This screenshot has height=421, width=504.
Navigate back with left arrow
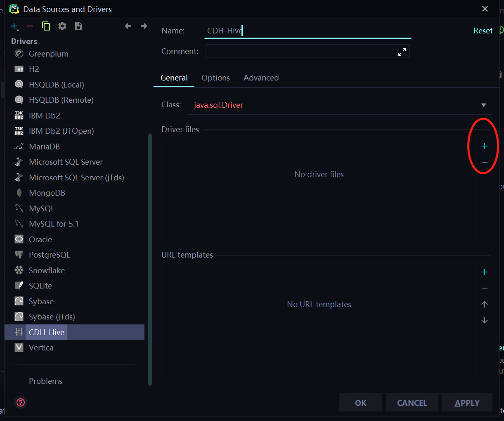(x=128, y=26)
